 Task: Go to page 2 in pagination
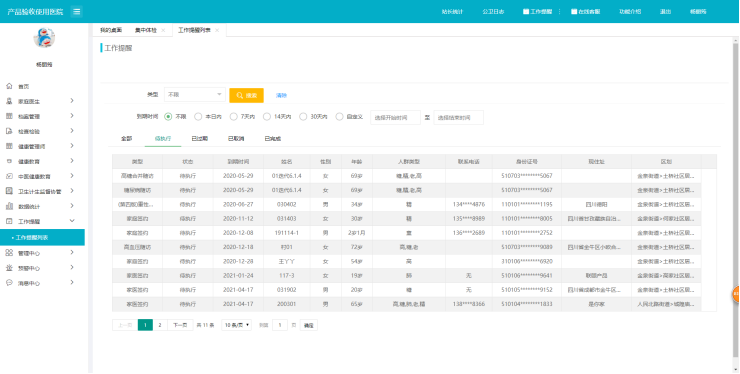coord(160,325)
